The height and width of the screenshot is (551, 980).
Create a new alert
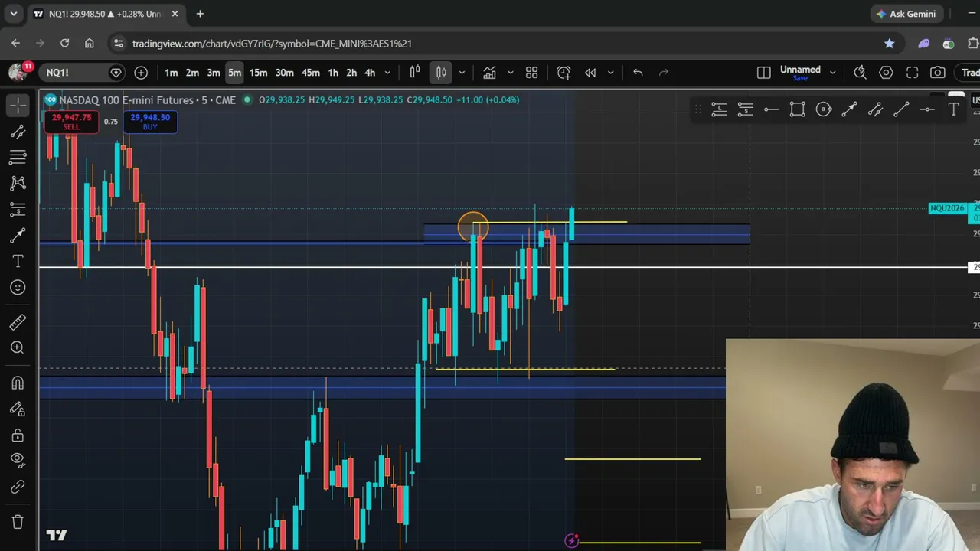[x=563, y=73]
